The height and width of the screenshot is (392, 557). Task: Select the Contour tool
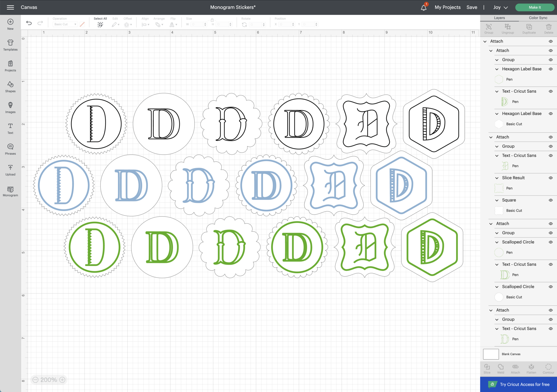(548, 368)
